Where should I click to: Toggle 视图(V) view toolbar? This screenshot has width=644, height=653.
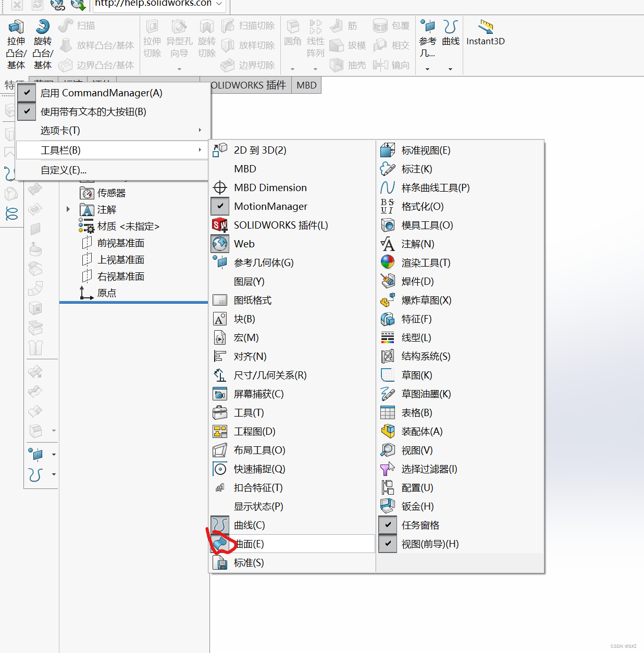click(460, 450)
